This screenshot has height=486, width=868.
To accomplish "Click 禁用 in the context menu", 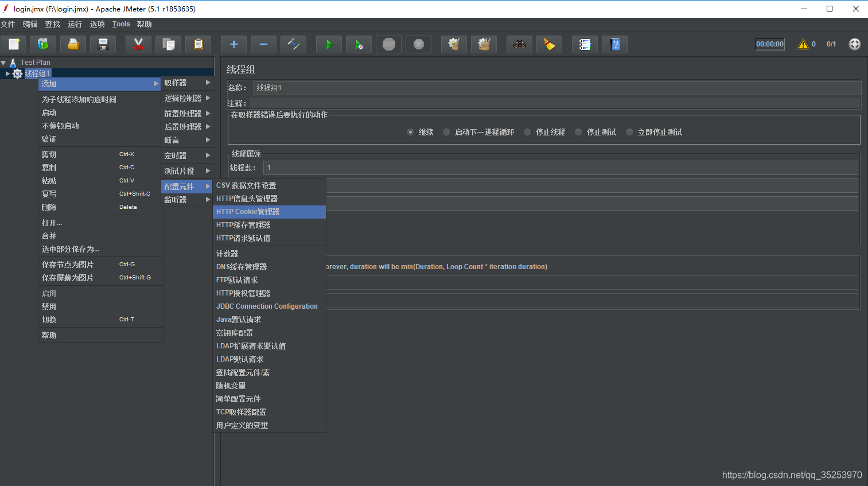I will [100, 306].
